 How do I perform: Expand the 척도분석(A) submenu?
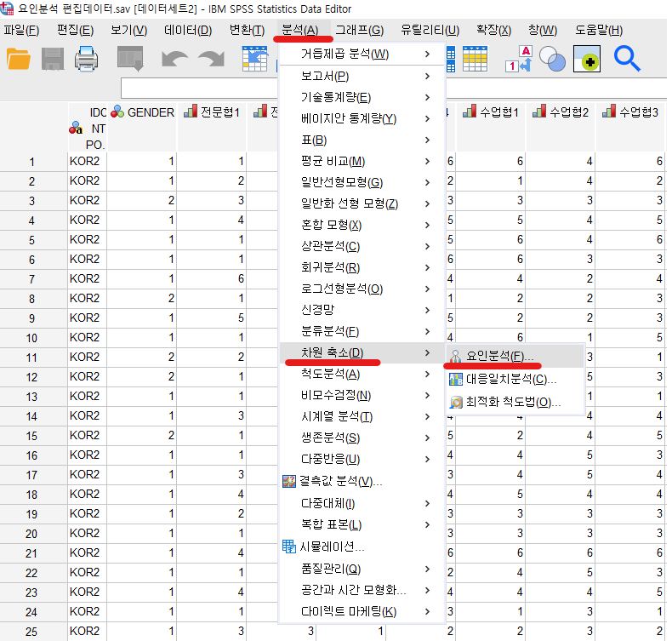pyautogui.click(x=362, y=374)
